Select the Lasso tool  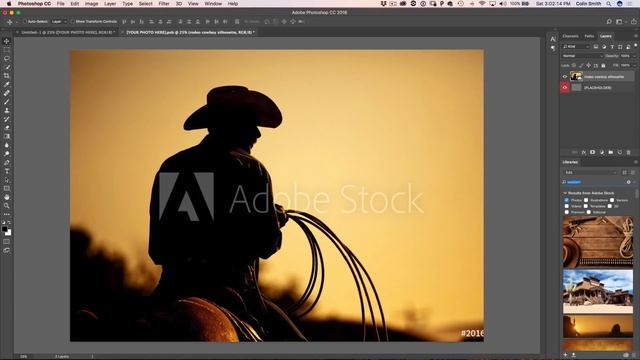point(7,58)
